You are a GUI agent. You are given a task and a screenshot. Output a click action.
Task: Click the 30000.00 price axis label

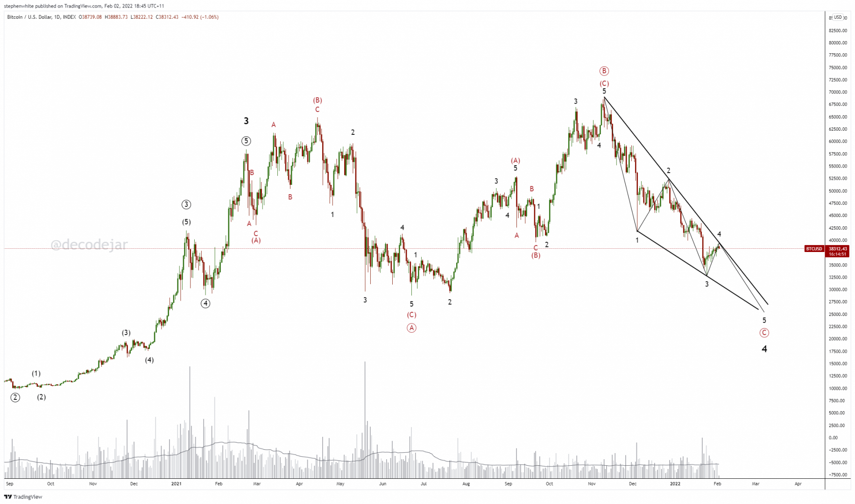tap(838, 289)
